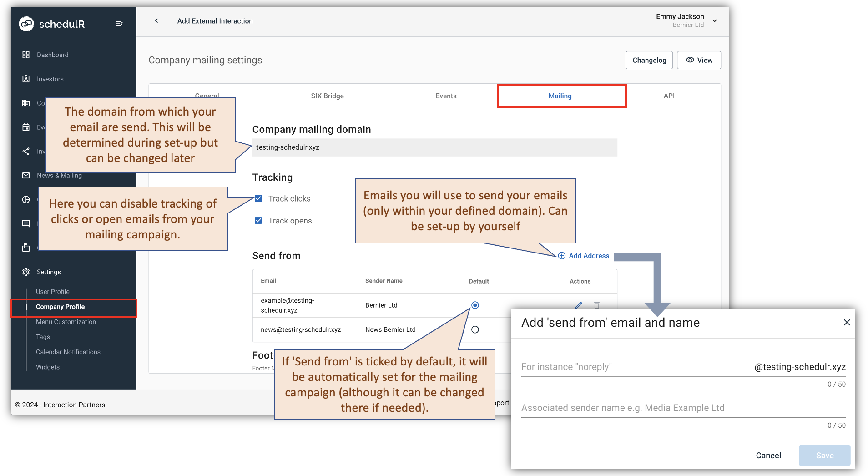Viewport: 868px width, 476px height.
Task: Open Menu Customization under Settings
Action: [66, 322]
